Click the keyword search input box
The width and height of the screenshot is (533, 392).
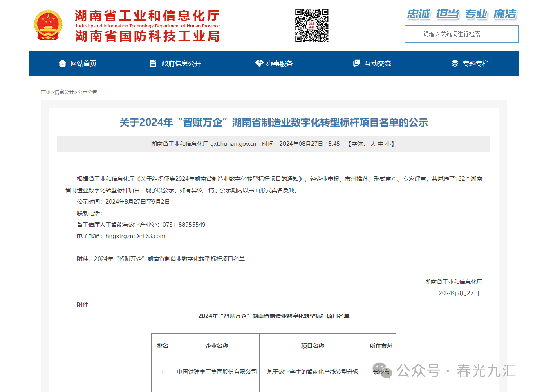[461, 34]
